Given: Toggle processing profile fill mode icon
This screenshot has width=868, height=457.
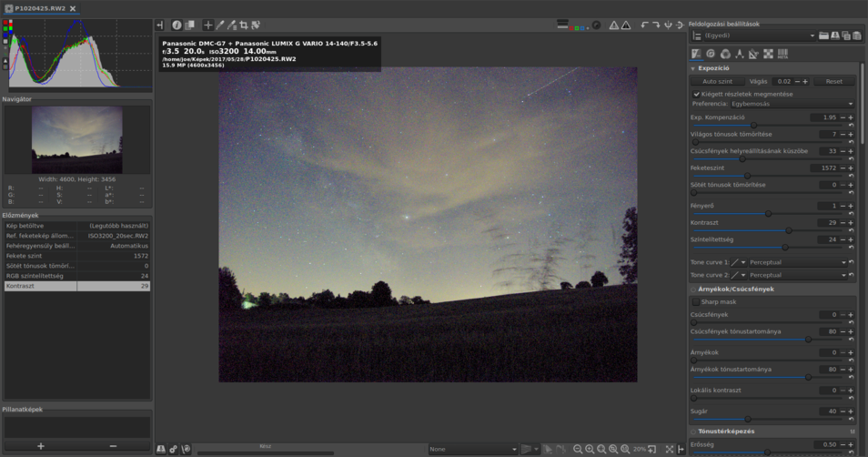Looking at the screenshot, I should pyautogui.click(x=697, y=36).
